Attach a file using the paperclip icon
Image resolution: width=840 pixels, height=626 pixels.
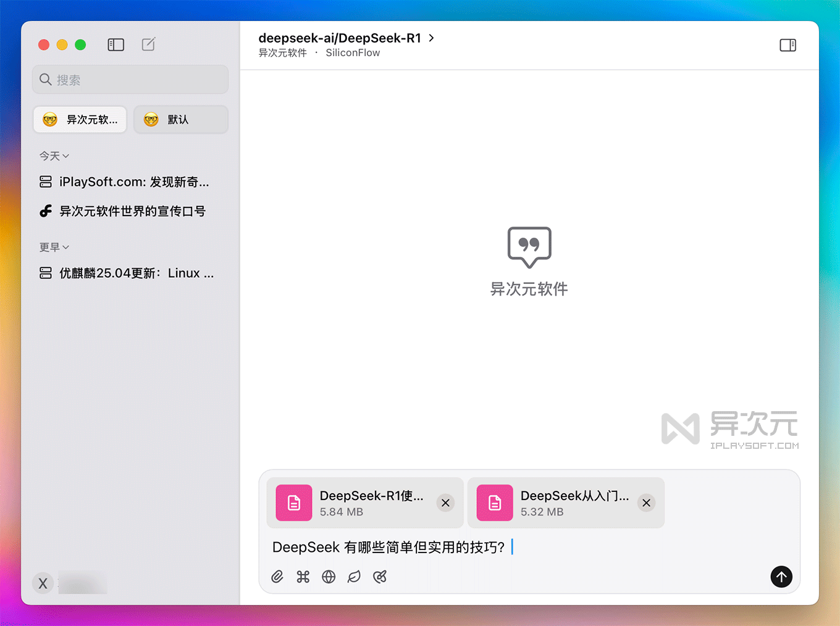277,577
